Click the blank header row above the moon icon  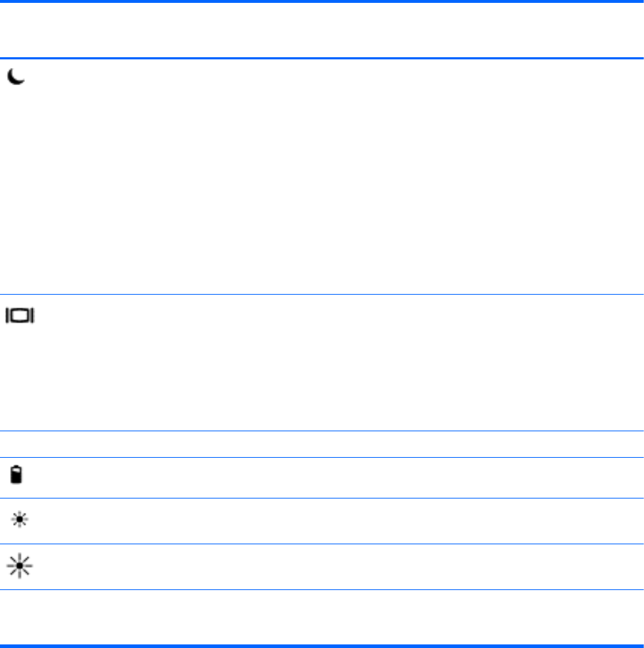pyautogui.click(x=322, y=30)
